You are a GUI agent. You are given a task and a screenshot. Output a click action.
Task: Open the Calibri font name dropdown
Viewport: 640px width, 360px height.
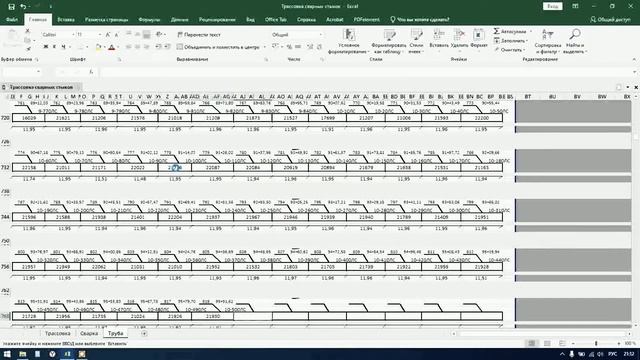[73, 35]
